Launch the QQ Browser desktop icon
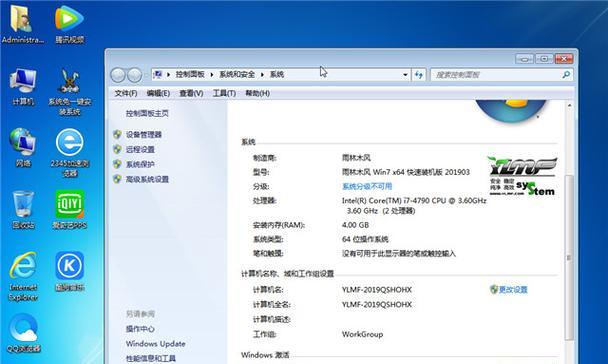This screenshot has height=364, width=608. (x=23, y=333)
